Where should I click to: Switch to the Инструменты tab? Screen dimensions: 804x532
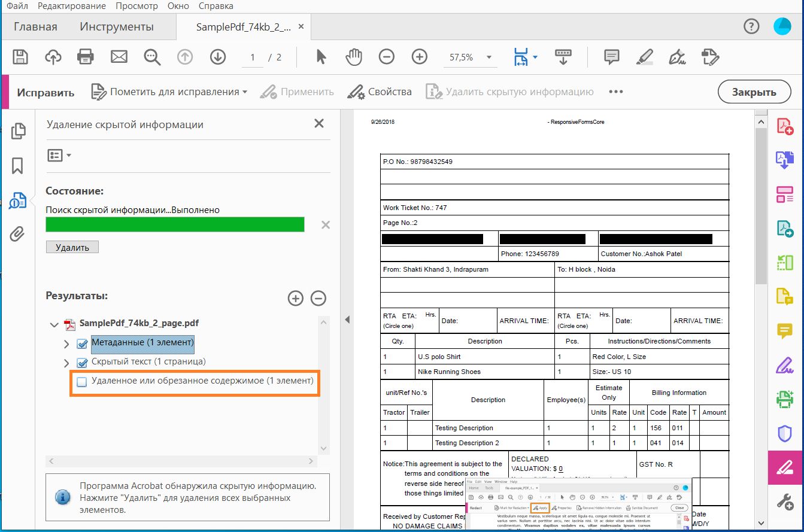[x=117, y=27]
